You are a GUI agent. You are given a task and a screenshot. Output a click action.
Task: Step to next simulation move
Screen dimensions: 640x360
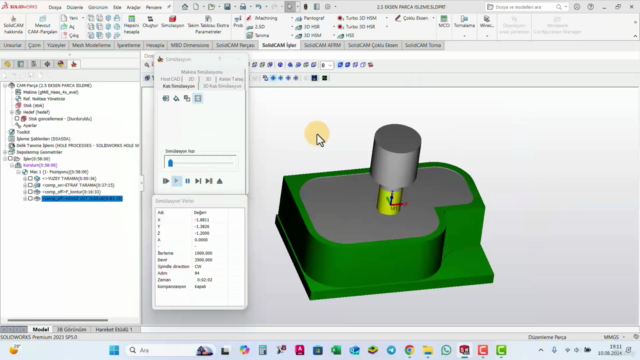198,181
